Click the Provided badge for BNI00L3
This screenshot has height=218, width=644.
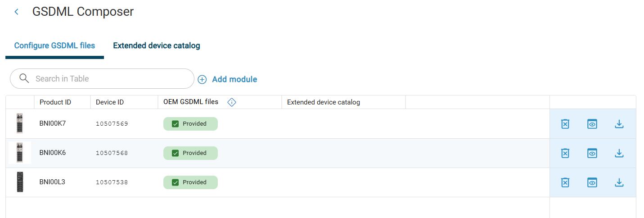[x=190, y=182]
